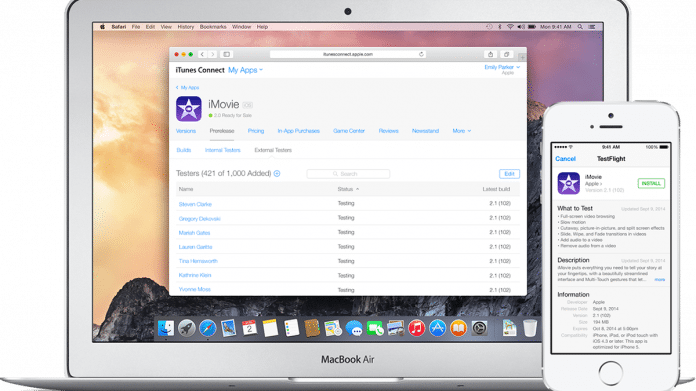Open tester Tina Hemsworth
The height and width of the screenshot is (391, 696).
[198, 261]
